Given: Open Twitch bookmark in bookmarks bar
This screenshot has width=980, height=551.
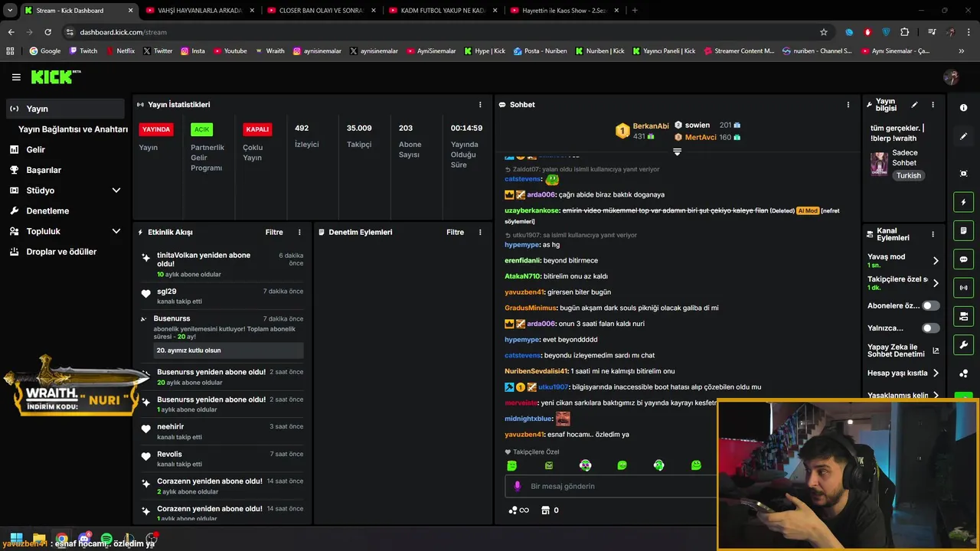Looking at the screenshot, I should [x=83, y=51].
